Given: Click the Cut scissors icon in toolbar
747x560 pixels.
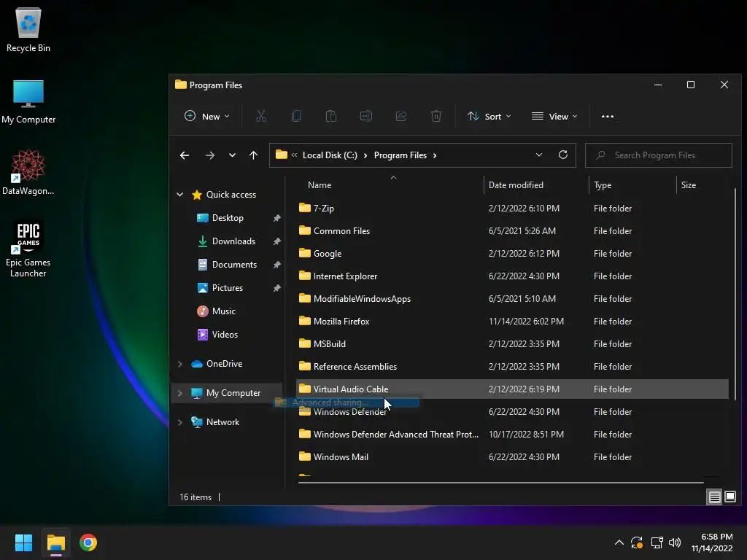Looking at the screenshot, I should pyautogui.click(x=260, y=116).
